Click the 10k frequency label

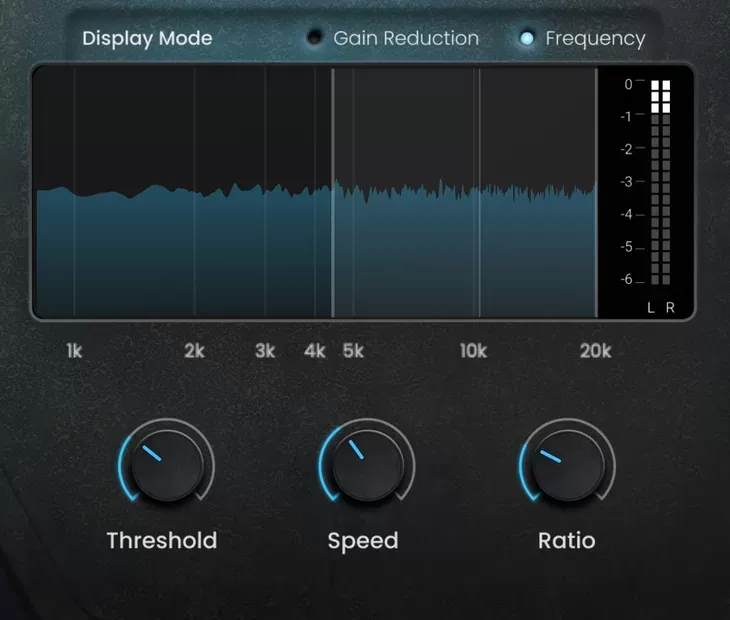473,351
